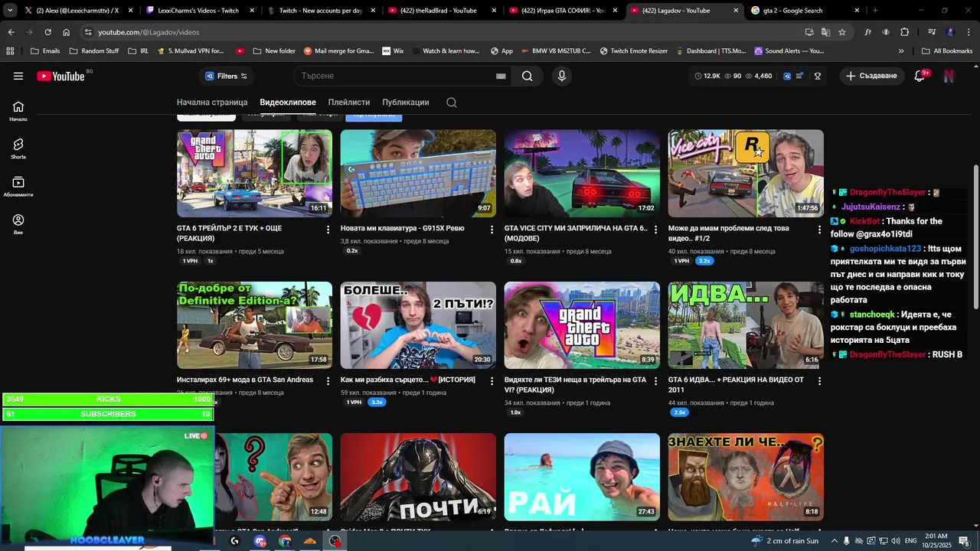Click the install app icon in address bar

[x=809, y=32]
